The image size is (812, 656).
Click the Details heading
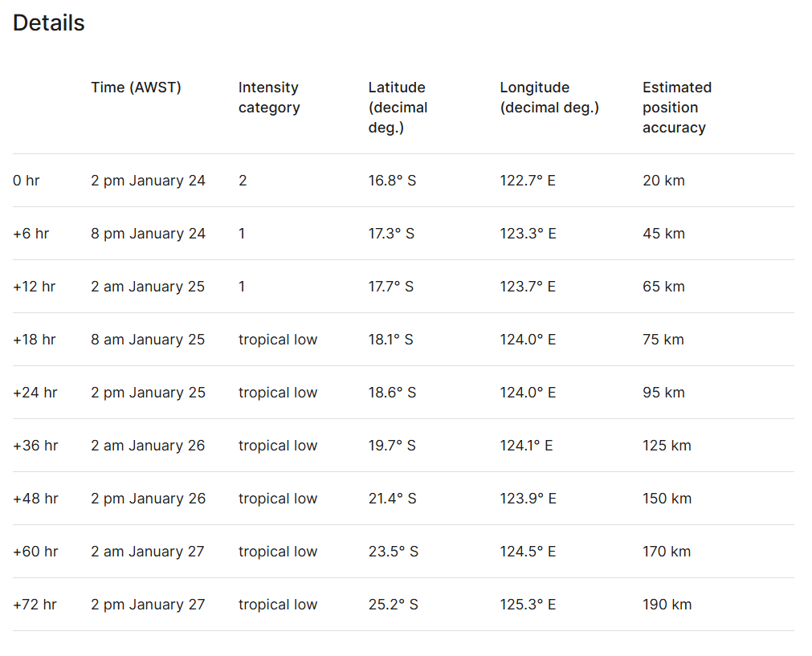click(49, 23)
